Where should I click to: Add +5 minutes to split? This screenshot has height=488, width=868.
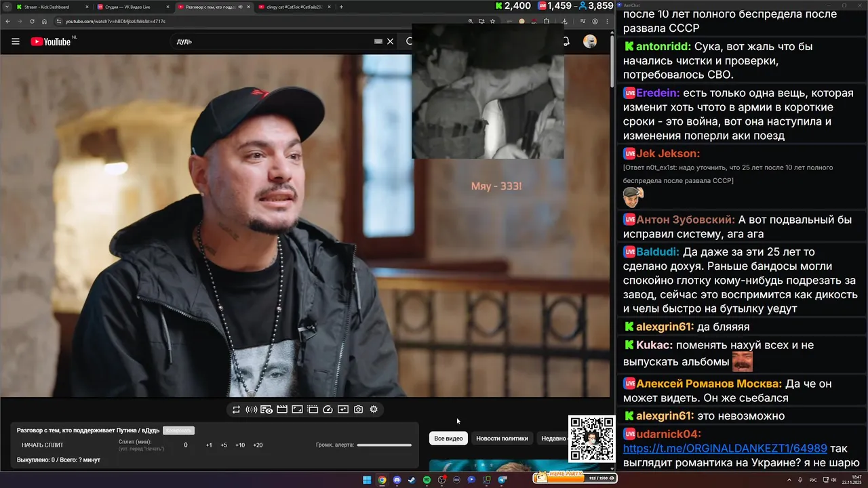pos(224,445)
